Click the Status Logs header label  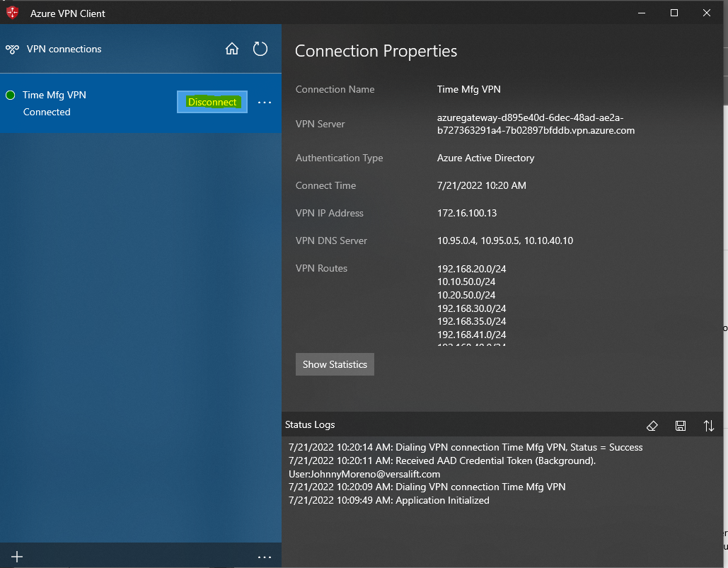click(x=310, y=424)
